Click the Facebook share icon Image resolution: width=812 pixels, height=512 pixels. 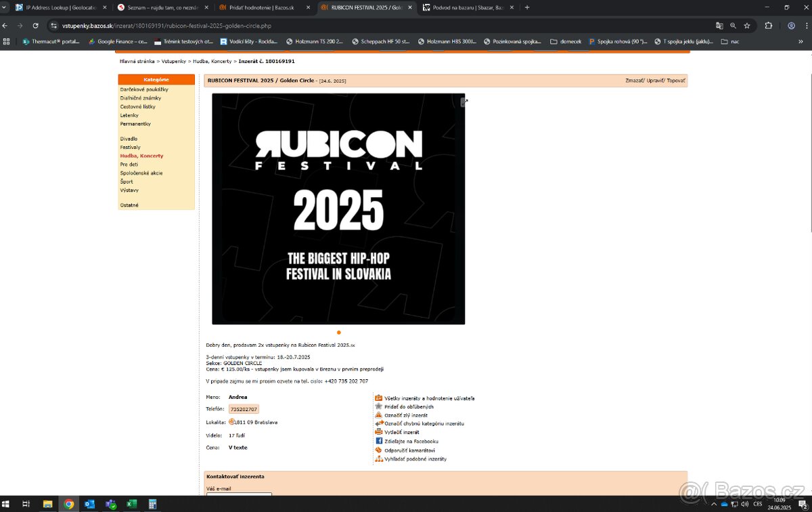coord(379,441)
